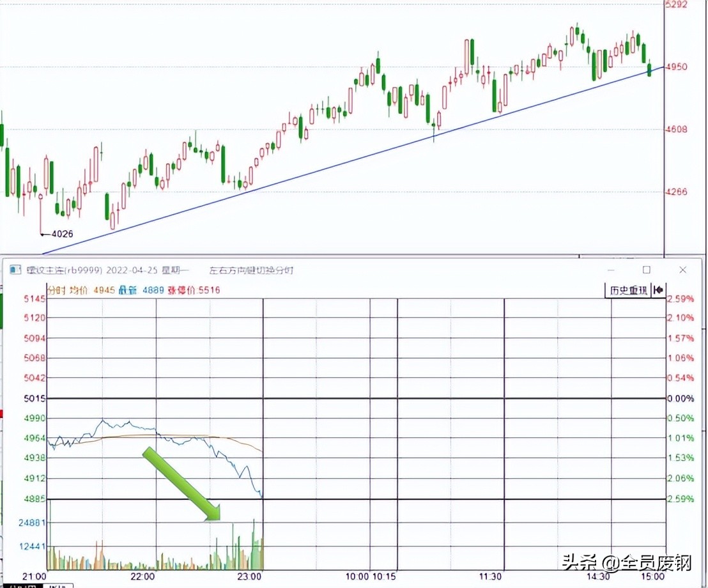Close the intraday chart popup window
This screenshot has height=588, width=708.
[682, 270]
